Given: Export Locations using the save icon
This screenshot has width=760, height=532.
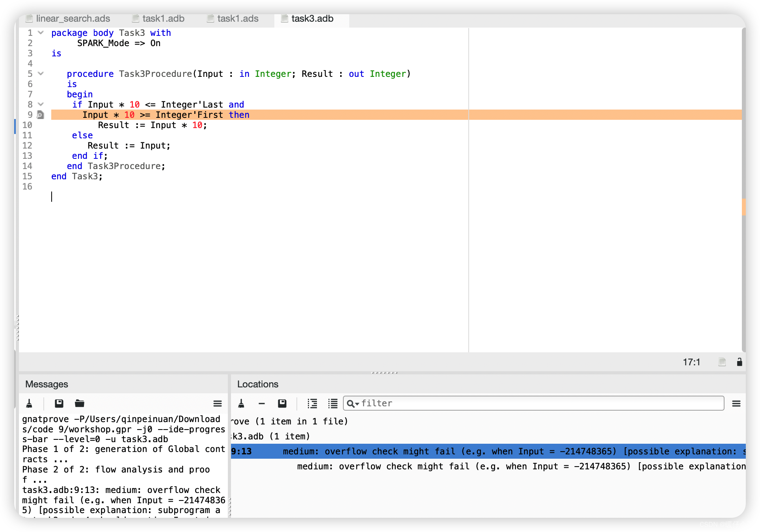Looking at the screenshot, I should coord(282,403).
